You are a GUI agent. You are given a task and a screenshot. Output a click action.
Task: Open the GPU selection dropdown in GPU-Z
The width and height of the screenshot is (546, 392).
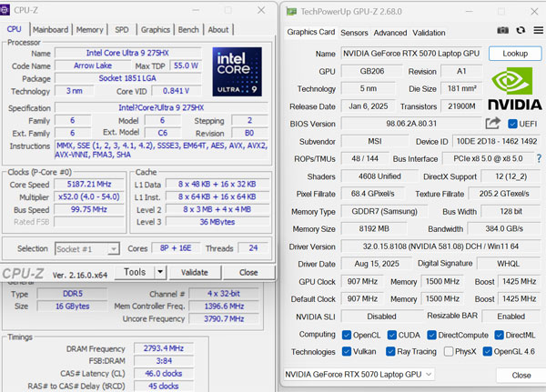tap(359, 375)
